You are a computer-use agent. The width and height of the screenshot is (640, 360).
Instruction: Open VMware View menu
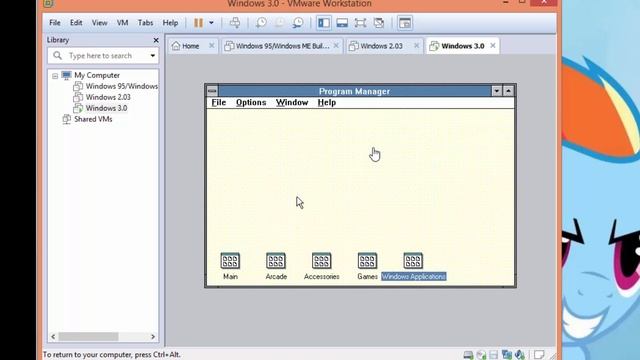[99, 23]
